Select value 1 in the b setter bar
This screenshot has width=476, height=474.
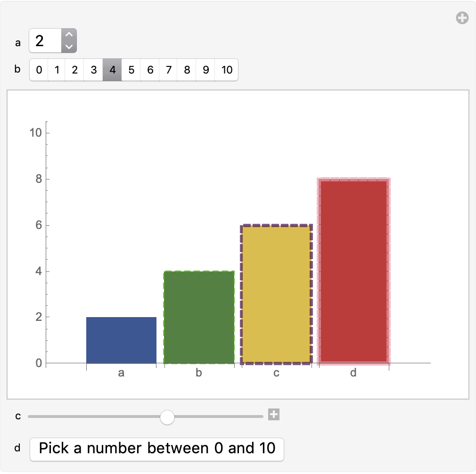(57, 70)
